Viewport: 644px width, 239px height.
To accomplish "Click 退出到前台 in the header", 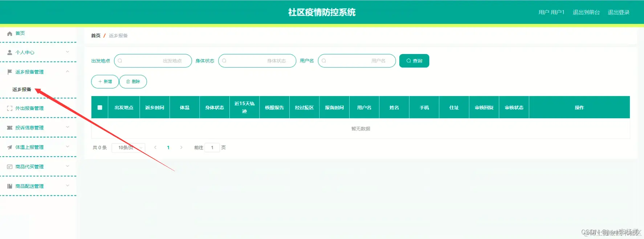I will (x=586, y=12).
